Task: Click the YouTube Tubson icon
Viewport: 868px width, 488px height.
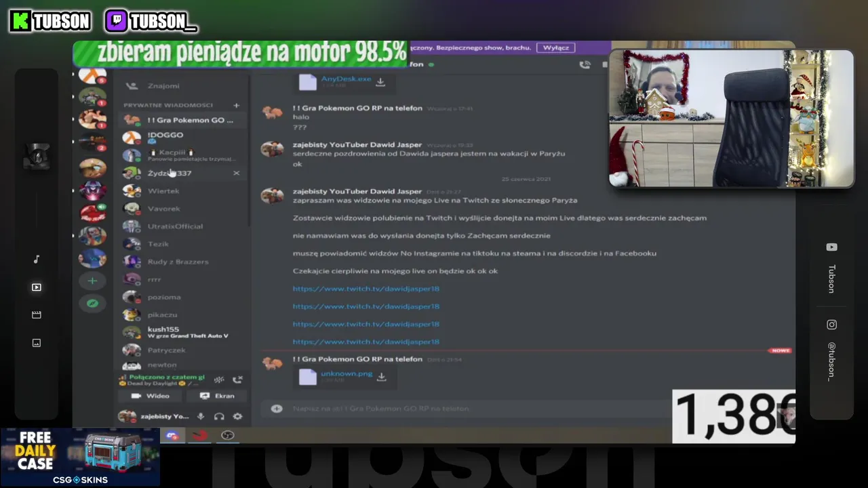Action: [x=831, y=247]
